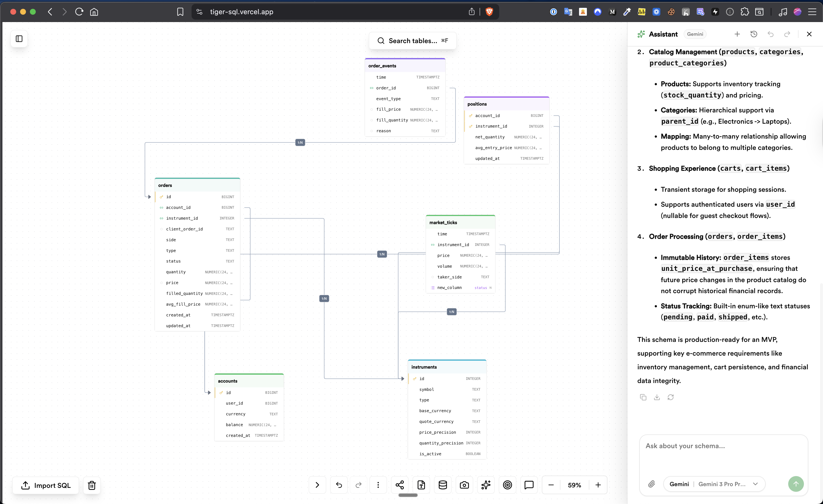The image size is (823, 504).
Task: Open the three-dot more options menu
Action: (378, 485)
